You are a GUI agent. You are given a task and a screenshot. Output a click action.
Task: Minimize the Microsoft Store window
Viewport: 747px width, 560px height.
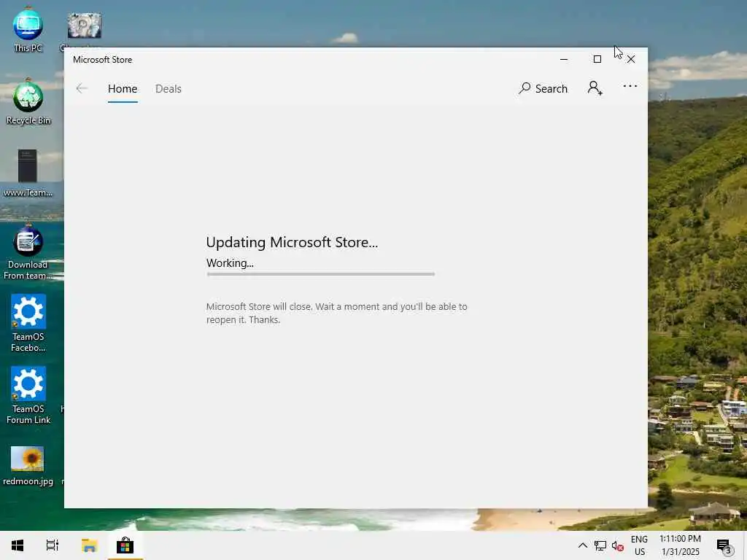tap(564, 60)
